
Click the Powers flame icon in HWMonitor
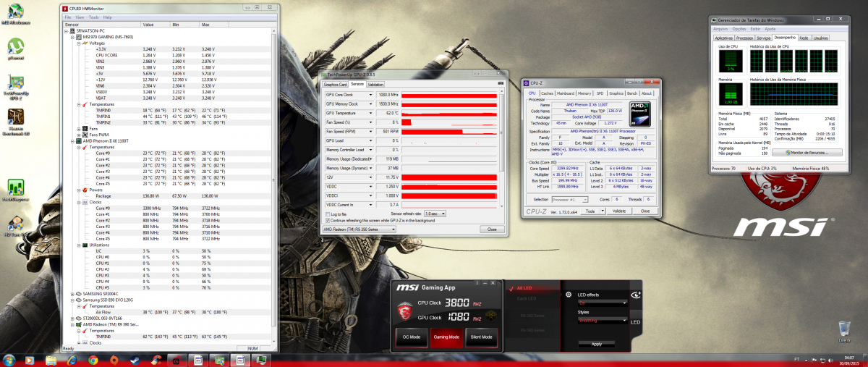point(84,190)
